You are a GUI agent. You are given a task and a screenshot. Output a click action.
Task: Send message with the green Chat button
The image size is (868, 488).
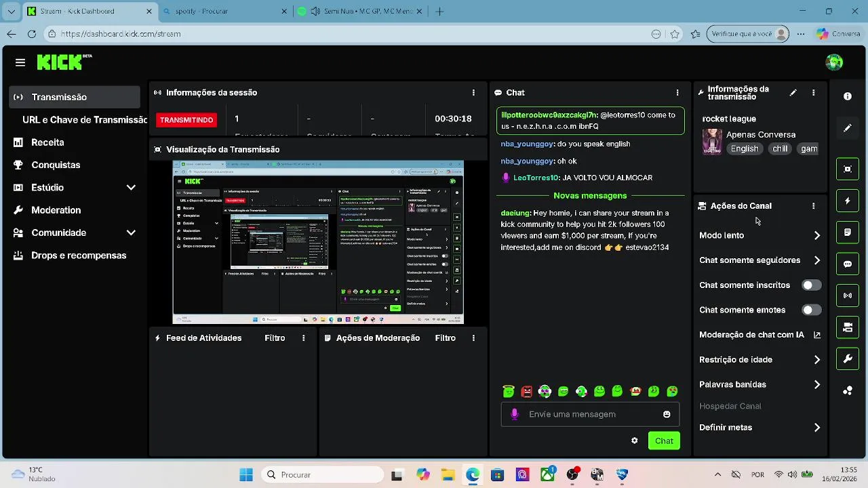click(x=664, y=441)
